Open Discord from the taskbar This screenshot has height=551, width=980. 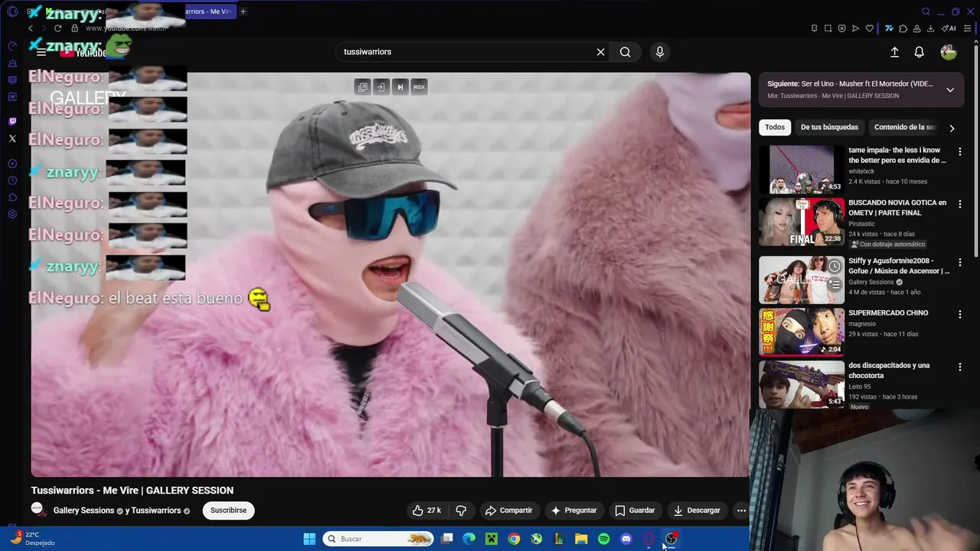626,539
